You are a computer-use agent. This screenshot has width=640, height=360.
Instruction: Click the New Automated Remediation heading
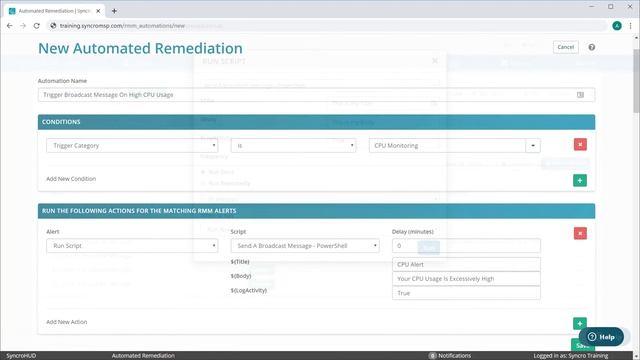(140, 48)
